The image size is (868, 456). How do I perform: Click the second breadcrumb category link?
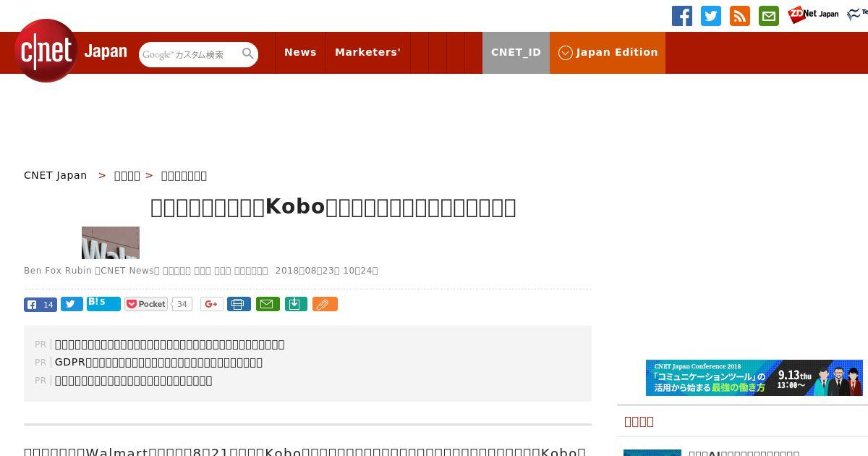[x=127, y=175]
